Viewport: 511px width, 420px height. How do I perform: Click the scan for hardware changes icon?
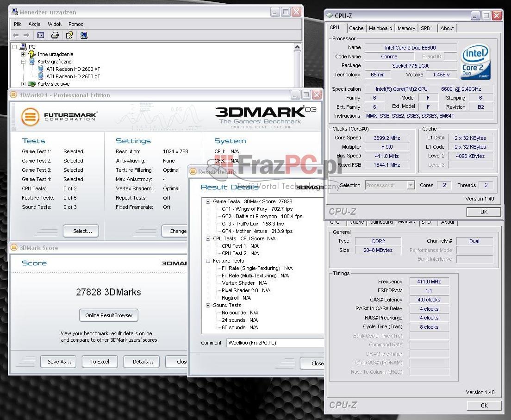pos(84,35)
